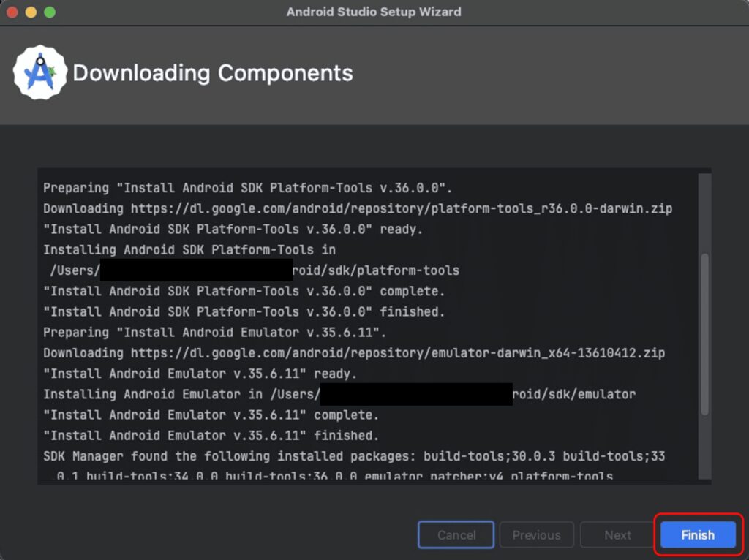Click the Cancel button
The width and height of the screenshot is (749, 560).
click(x=456, y=534)
